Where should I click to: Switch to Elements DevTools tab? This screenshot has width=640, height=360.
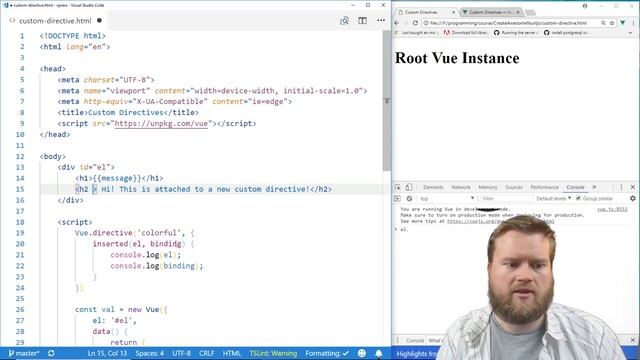[x=433, y=187]
